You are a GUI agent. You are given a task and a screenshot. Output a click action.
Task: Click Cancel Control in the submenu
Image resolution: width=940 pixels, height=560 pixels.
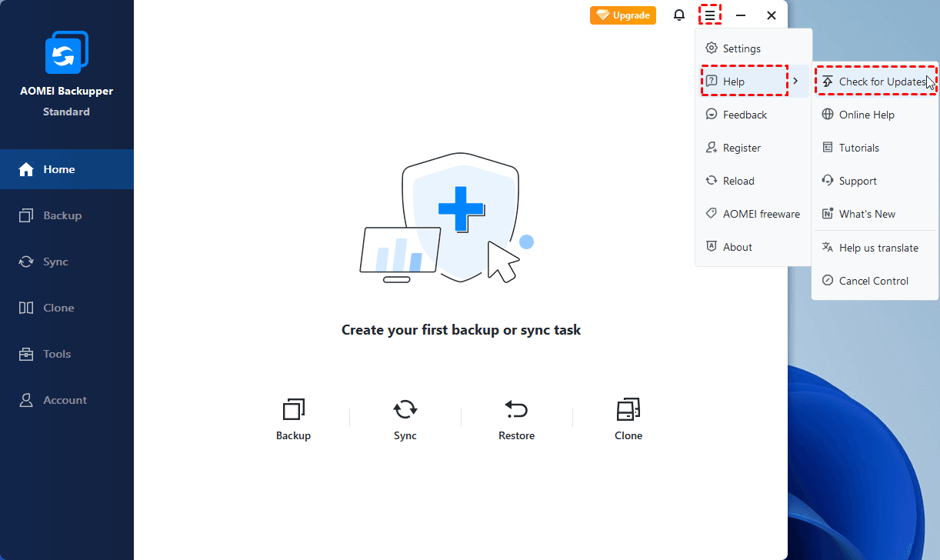coord(873,281)
